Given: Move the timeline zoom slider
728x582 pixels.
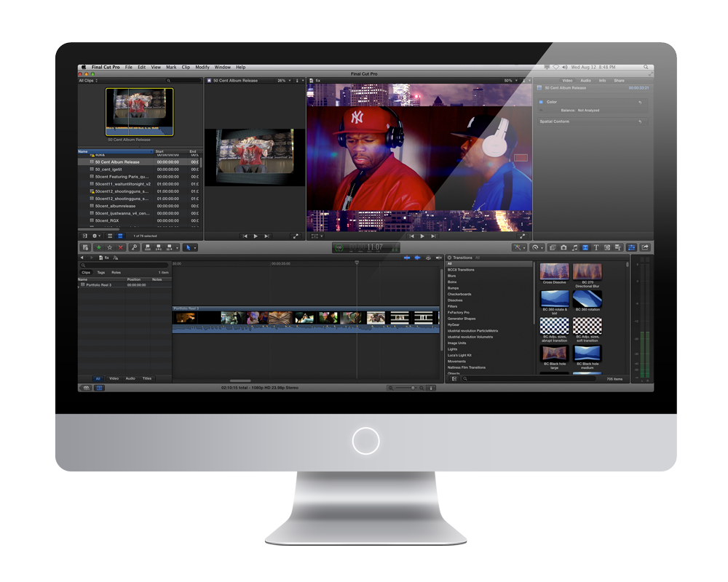Looking at the screenshot, I should (x=413, y=388).
